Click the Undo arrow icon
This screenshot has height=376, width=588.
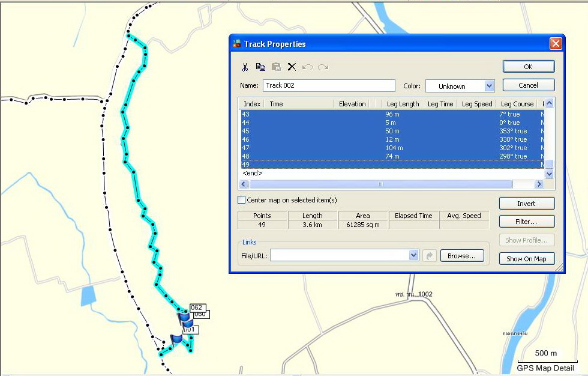[x=307, y=67]
